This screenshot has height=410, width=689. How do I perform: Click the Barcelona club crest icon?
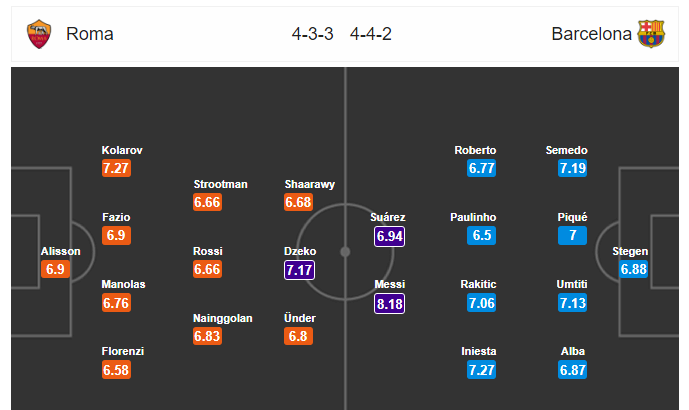651,34
